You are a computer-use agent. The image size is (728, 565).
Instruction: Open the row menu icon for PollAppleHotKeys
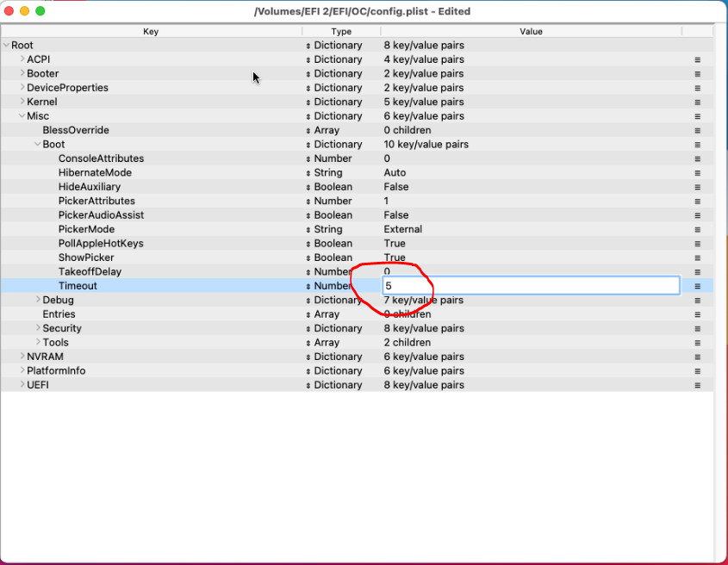[x=697, y=244]
